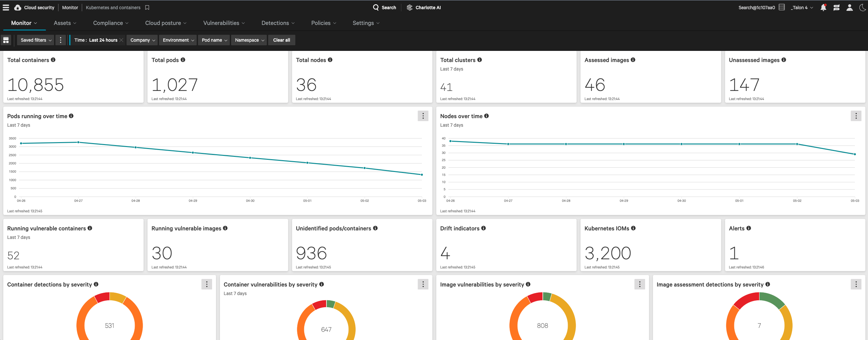868x340 pixels.
Task: Remove the Time Last 24 hours filter
Action: 121,40
